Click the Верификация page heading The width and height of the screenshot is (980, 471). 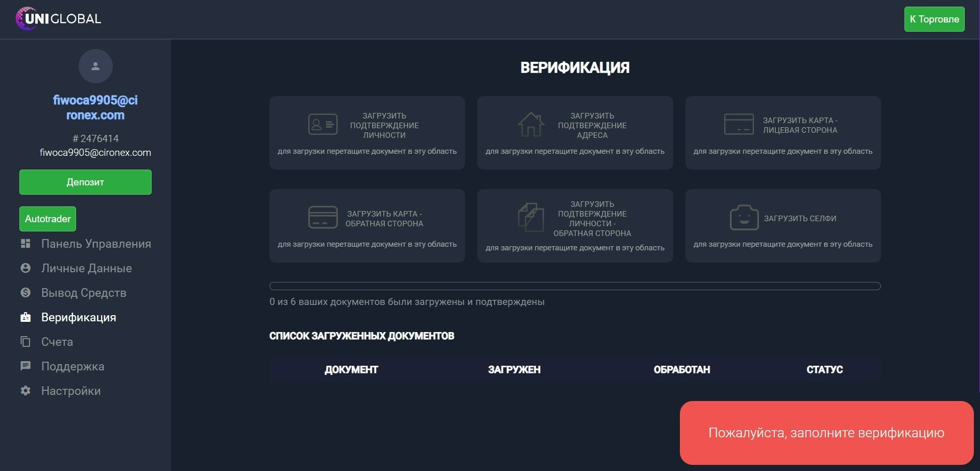coord(575,67)
